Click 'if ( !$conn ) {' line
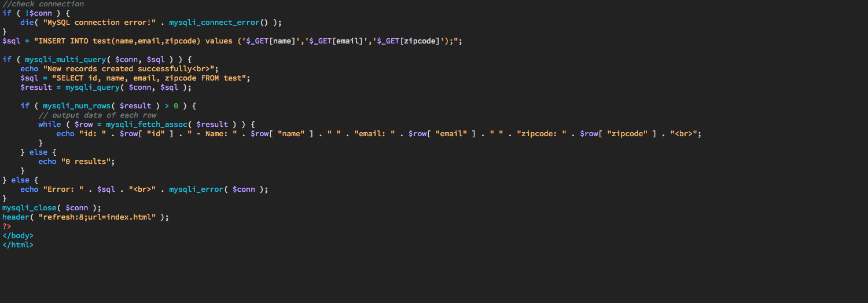868x303 pixels. point(36,13)
